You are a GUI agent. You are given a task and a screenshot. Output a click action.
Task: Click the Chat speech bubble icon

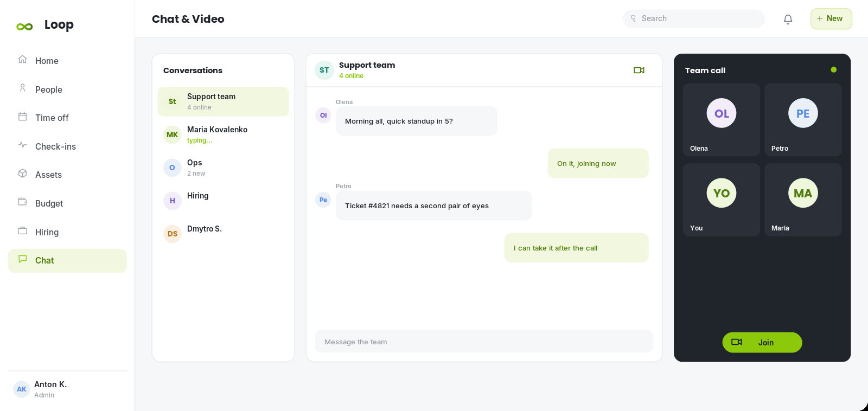click(22, 259)
